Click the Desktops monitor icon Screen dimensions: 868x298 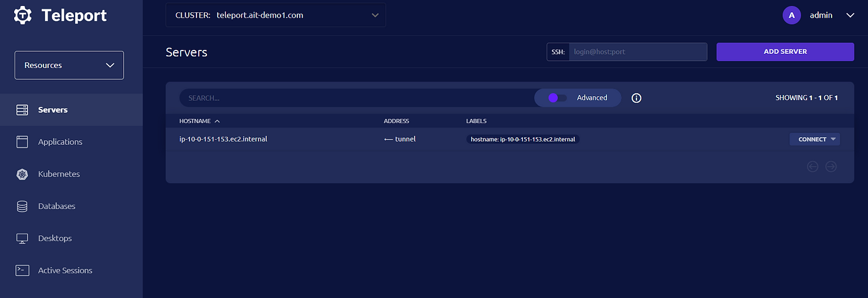[22, 239]
